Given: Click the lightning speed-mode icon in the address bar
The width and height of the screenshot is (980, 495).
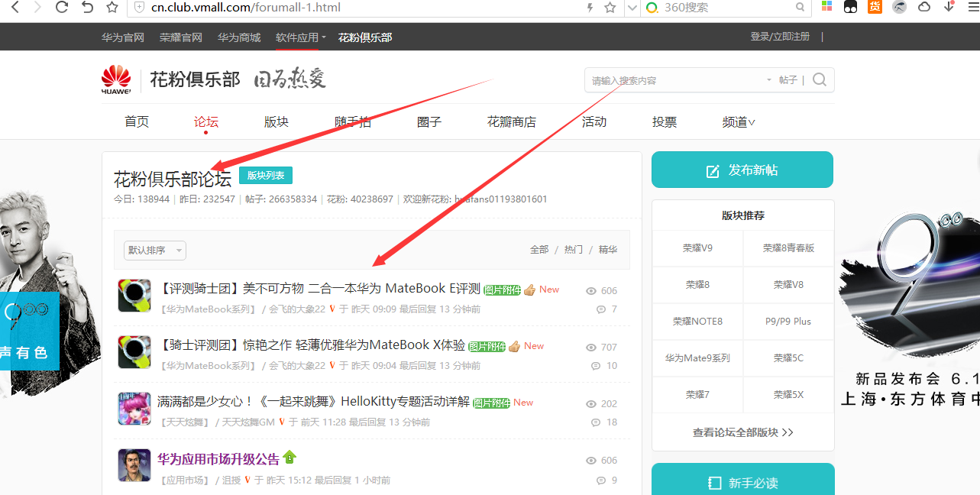Looking at the screenshot, I should pos(589,8).
